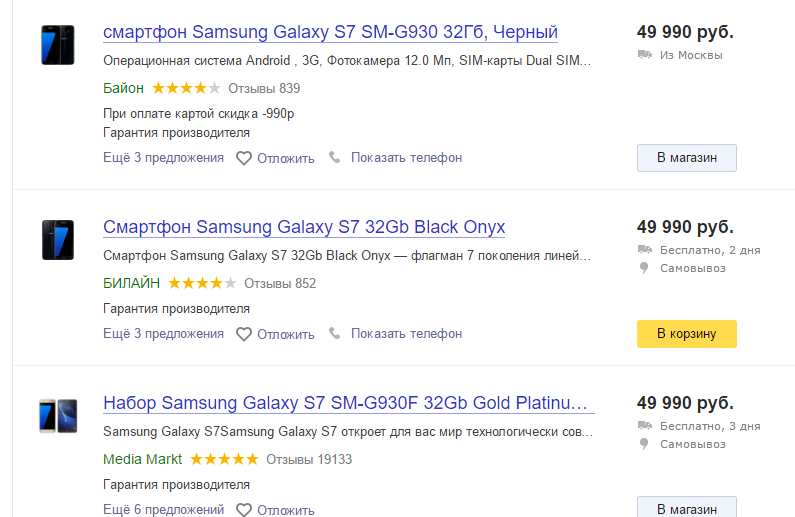This screenshot has height=517, width=795.
Task: Click gold Galaxy S7 set thumbnail
Action: tap(58, 415)
